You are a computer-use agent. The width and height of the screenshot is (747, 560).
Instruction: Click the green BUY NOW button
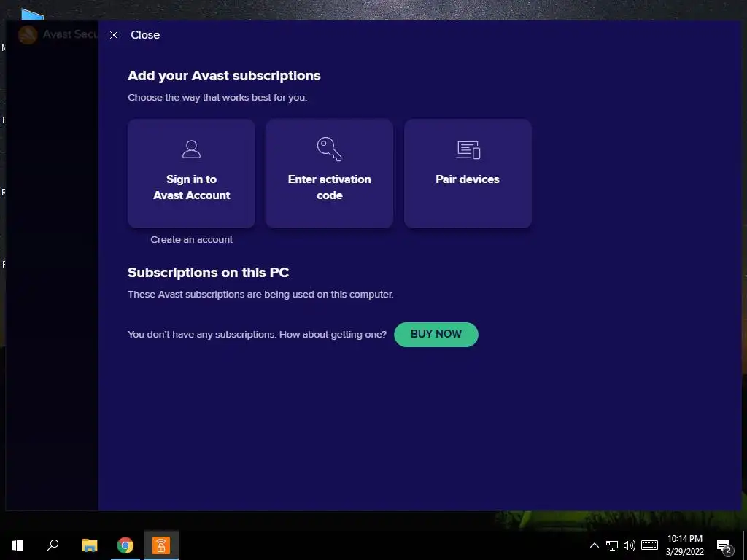point(436,334)
